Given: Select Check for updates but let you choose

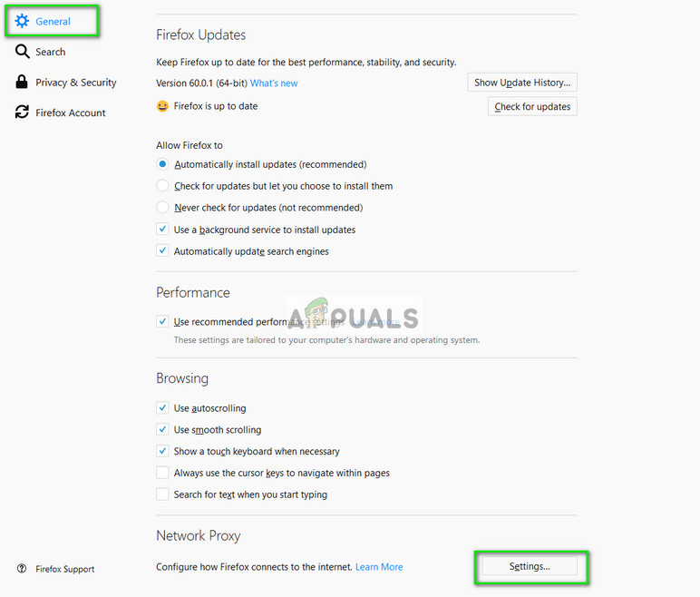Looking at the screenshot, I should click(x=162, y=186).
